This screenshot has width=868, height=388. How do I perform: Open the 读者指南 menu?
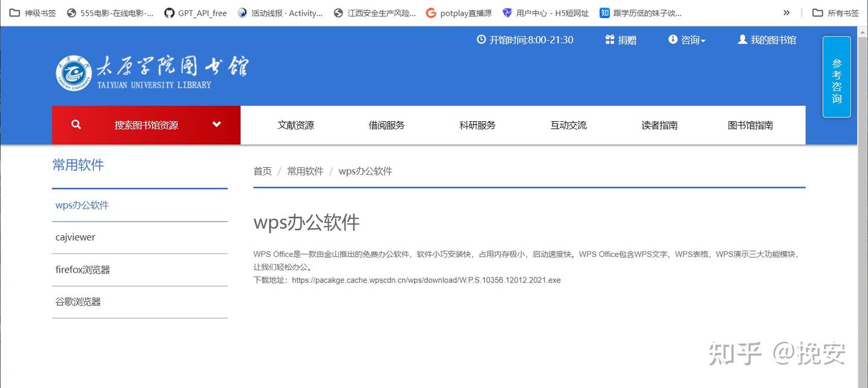[x=659, y=126]
